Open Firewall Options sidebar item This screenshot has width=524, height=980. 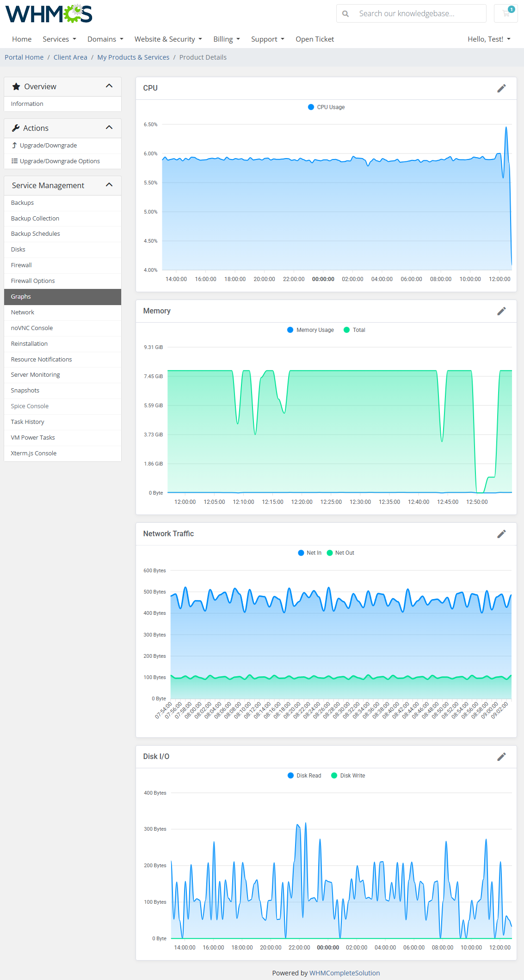[62, 281]
